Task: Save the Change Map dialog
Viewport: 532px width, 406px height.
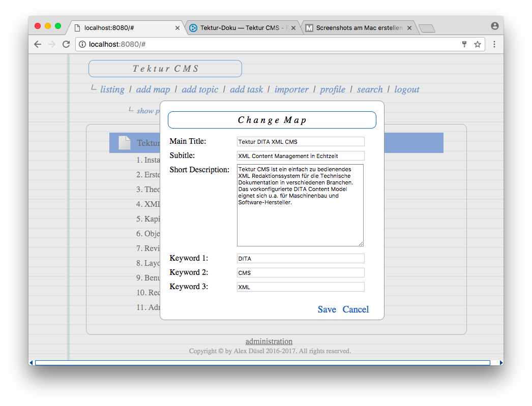Action: [327, 309]
